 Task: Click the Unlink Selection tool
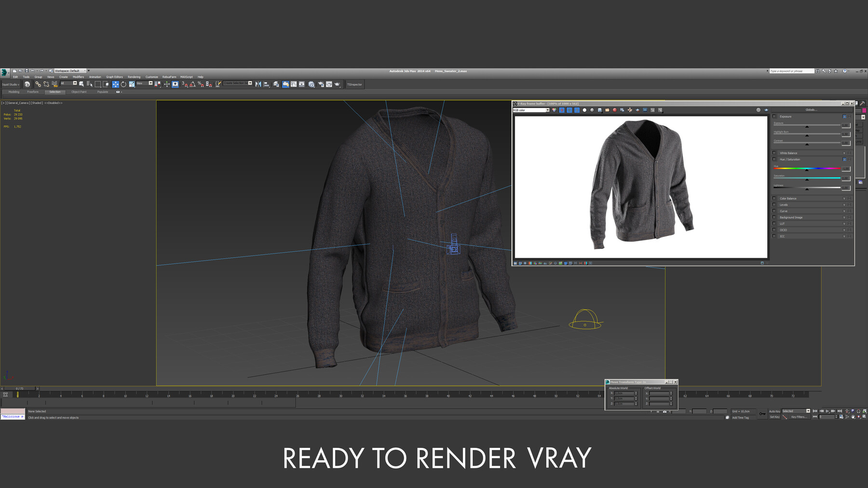[46, 84]
